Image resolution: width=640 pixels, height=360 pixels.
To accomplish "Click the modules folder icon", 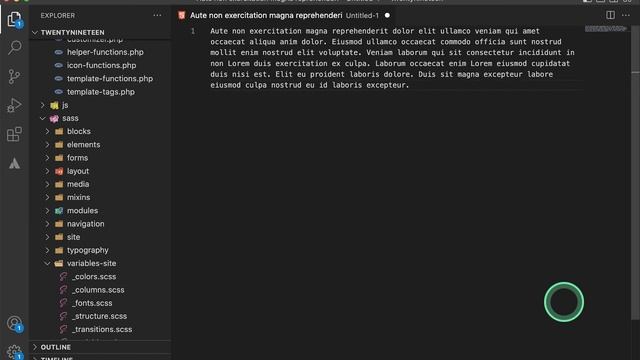I will coord(59,211).
